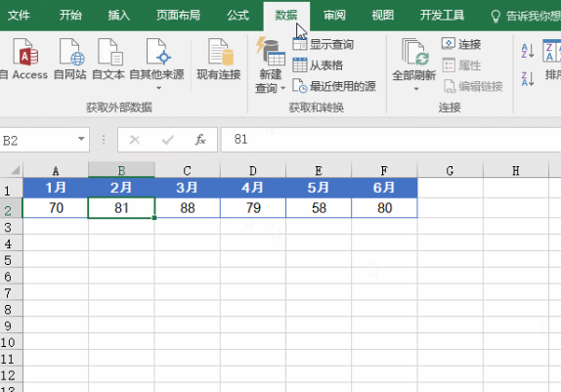
Task: Click the 3月 header cell
Action: point(187,188)
